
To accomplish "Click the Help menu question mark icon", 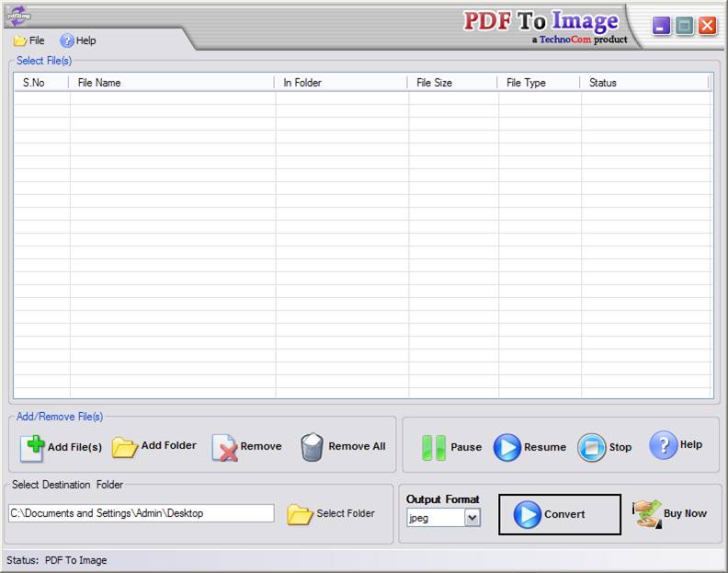I will [67, 40].
